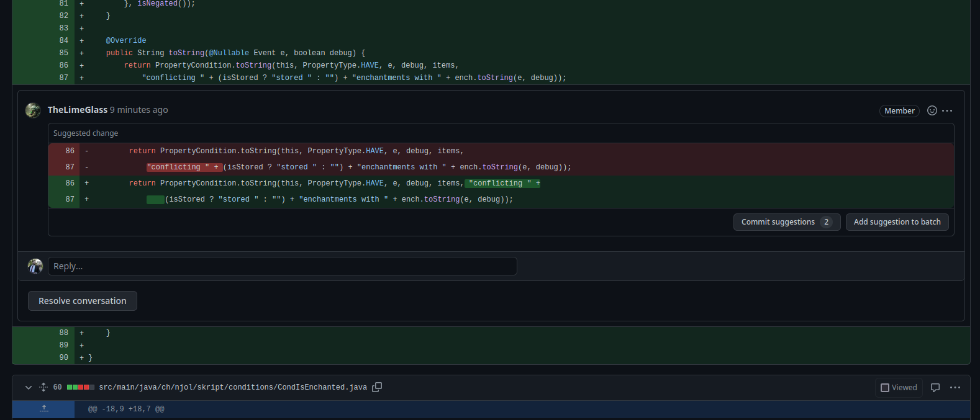Open the comment's three-dot options menu
The height and width of the screenshot is (420, 980).
pos(947,110)
